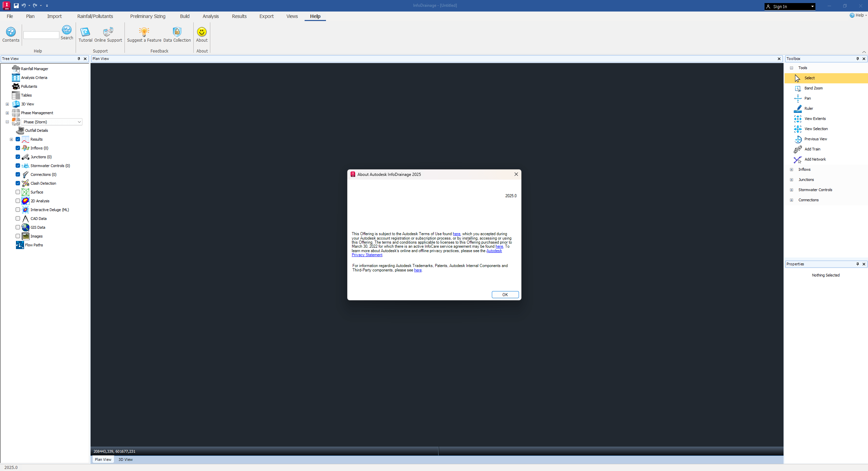Expand Connections group in Toolbox
The width and height of the screenshot is (868, 471).
click(792, 200)
